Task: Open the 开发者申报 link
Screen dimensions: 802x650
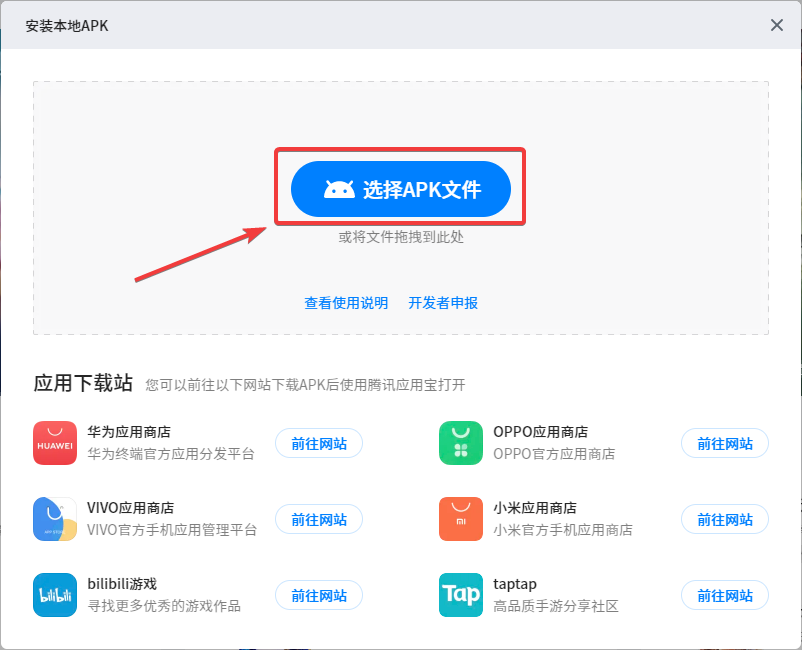Action: pos(445,301)
